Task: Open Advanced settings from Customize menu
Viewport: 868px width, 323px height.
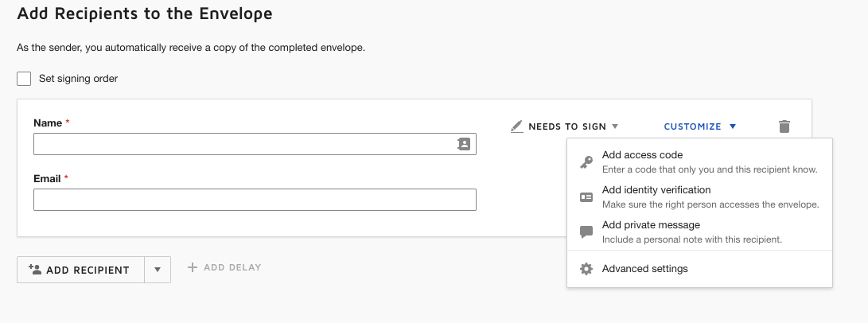Action: tap(644, 269)
